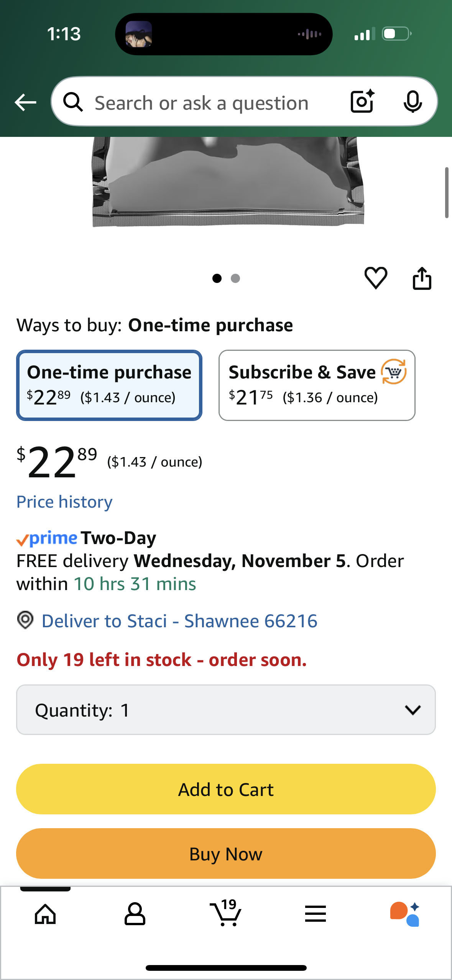The height and width of the screenshot is (980, 452).
Task: Tap the share icon
Action: [x=422, y=278]
